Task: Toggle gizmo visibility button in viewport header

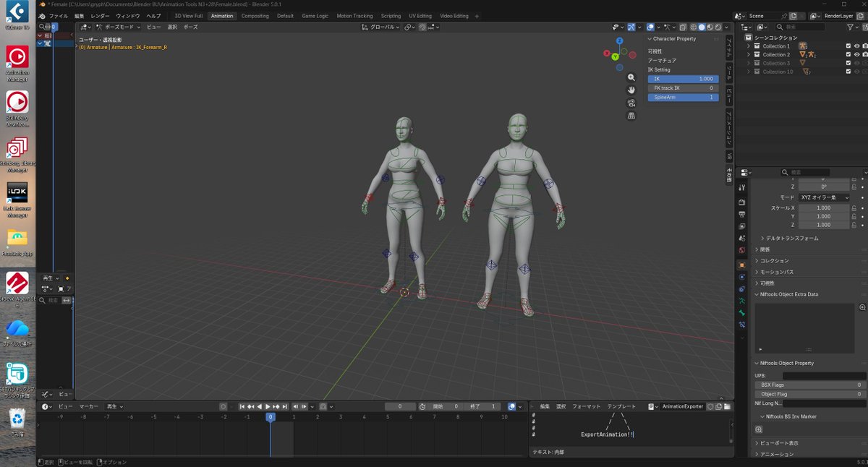Action: point(630,27)
